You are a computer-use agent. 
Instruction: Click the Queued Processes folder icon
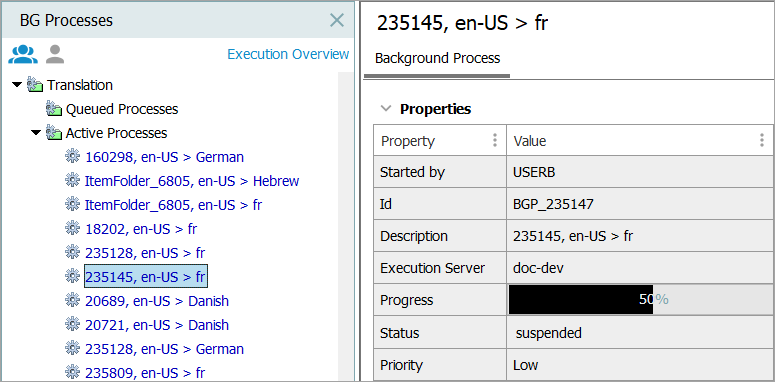pos(53,109)
